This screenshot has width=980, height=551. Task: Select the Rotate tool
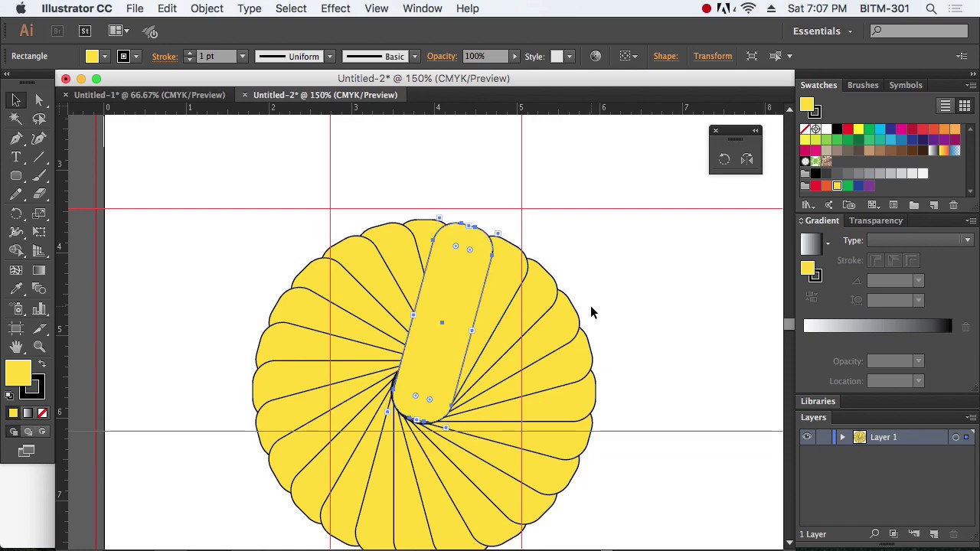pos(16,214)
